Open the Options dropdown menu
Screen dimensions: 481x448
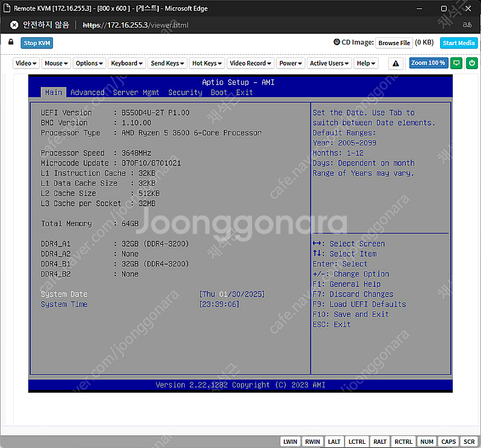coord(89,63)
